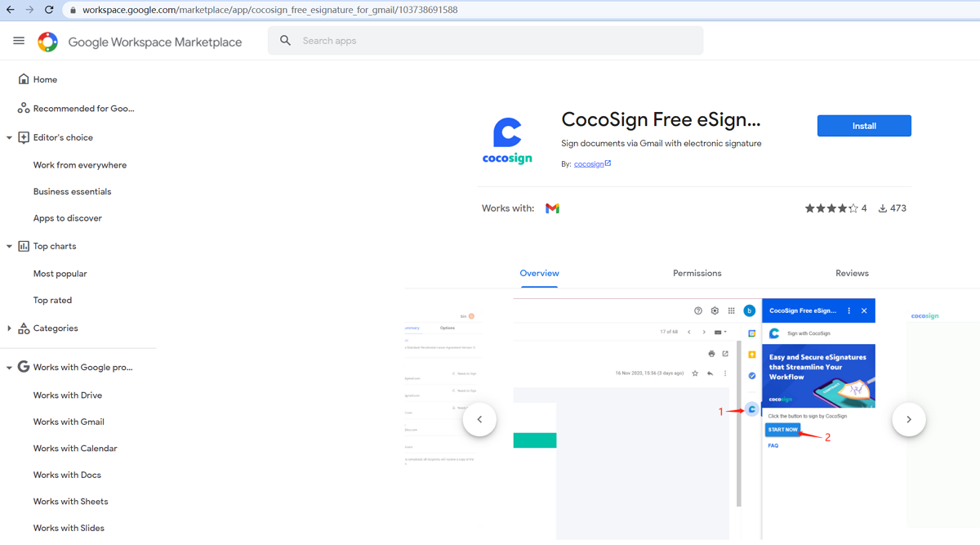Click the blue profile avatar in screenshot
Screen dimensions: 980x545
click(749, 310)
